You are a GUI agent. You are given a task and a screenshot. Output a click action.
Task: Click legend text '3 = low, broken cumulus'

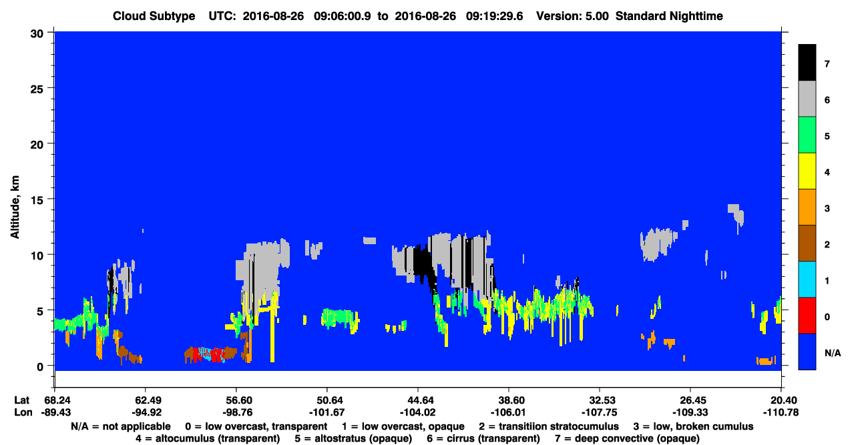click(693, 426)
